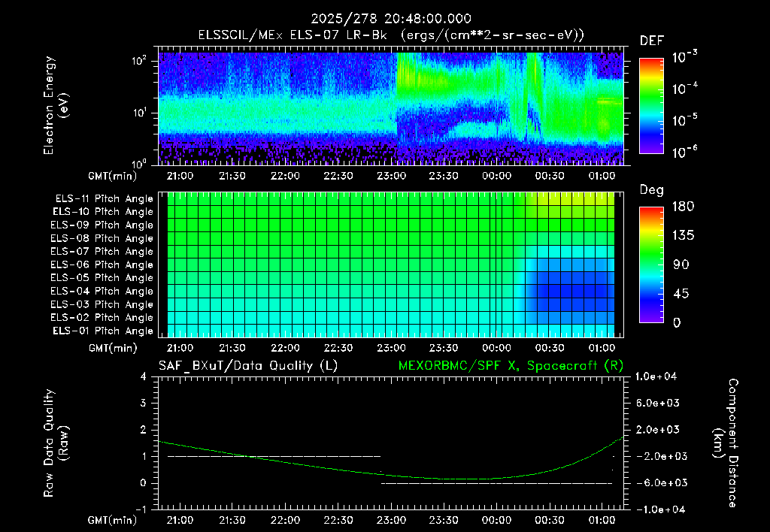The image size is (770, 532).
Task: Click the 23:00 tick under the spectrogram
Action: click(x=391, y=176)
